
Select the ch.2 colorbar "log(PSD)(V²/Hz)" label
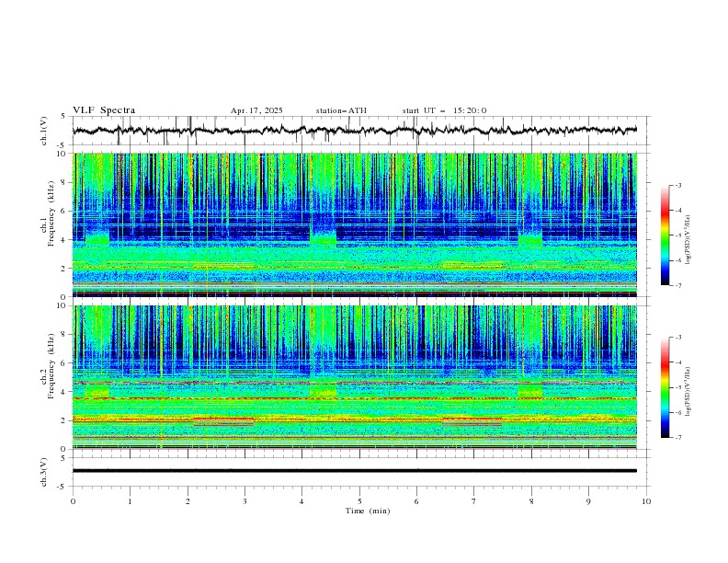688,391
